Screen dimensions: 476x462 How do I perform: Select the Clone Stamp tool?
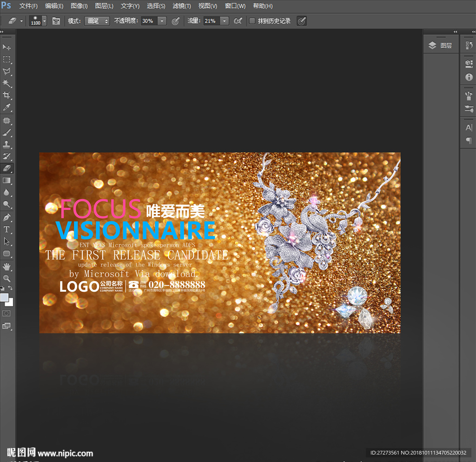7,144
